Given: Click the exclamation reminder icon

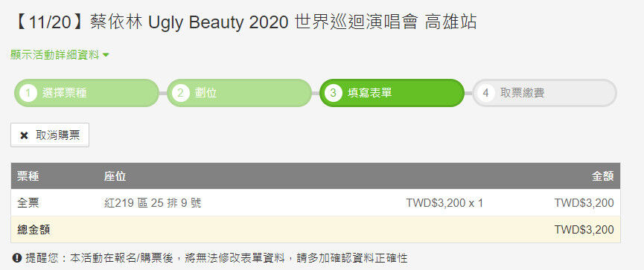Looking at the screenshot, I should 17,258.
